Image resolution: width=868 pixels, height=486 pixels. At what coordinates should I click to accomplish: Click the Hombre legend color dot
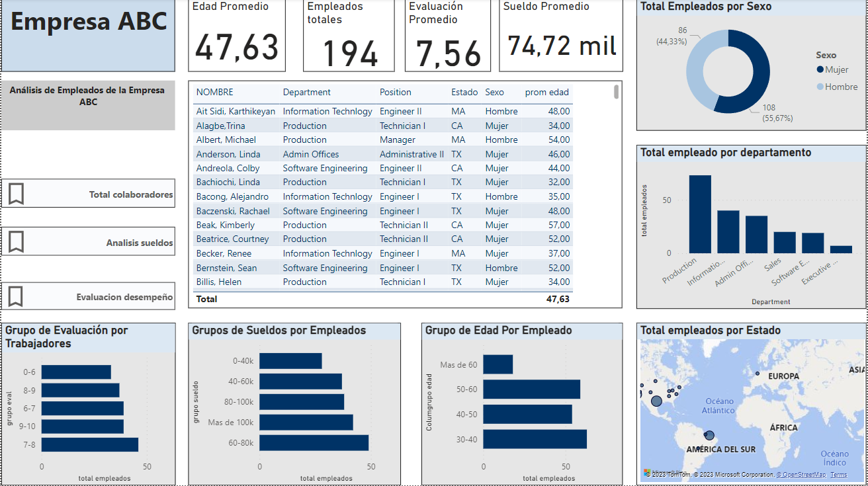click(x=820, y=87)
